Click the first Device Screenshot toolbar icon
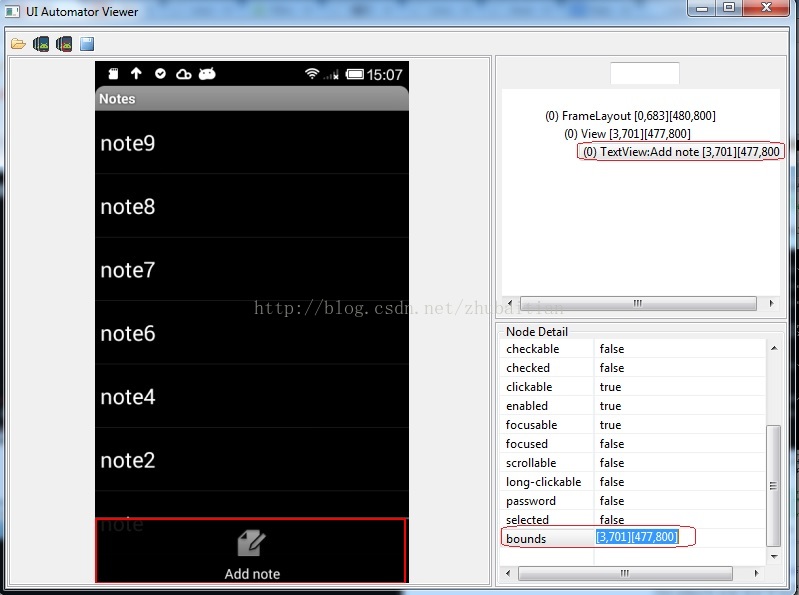Image resolution: width=799 pixels, height=595 pixels. coord(41,44)
